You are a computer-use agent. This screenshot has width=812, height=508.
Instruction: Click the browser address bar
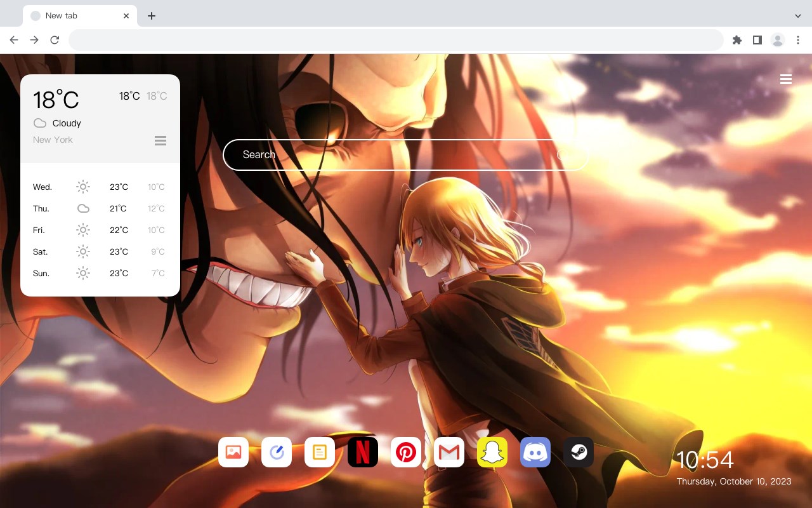click(x=396, y=40)
